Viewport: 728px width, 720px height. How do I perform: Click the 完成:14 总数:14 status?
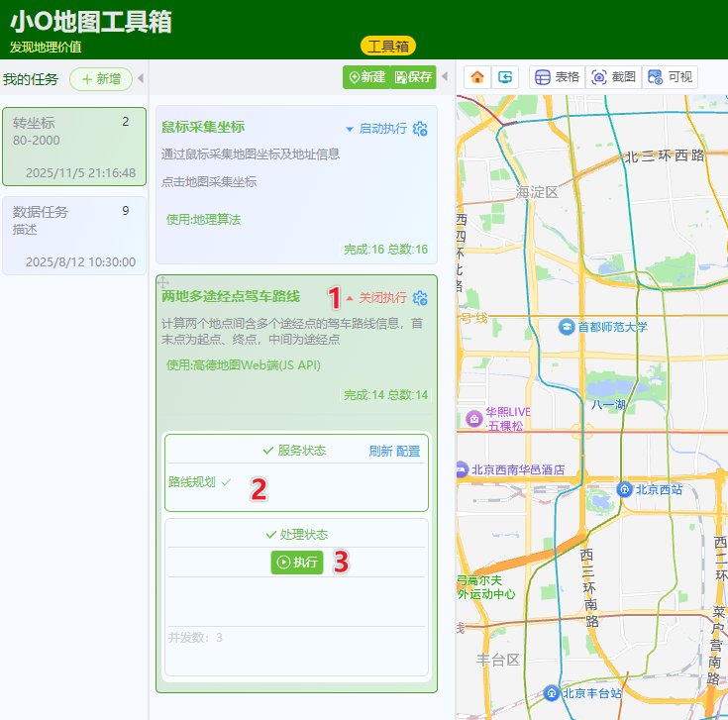tap(386, 395)
